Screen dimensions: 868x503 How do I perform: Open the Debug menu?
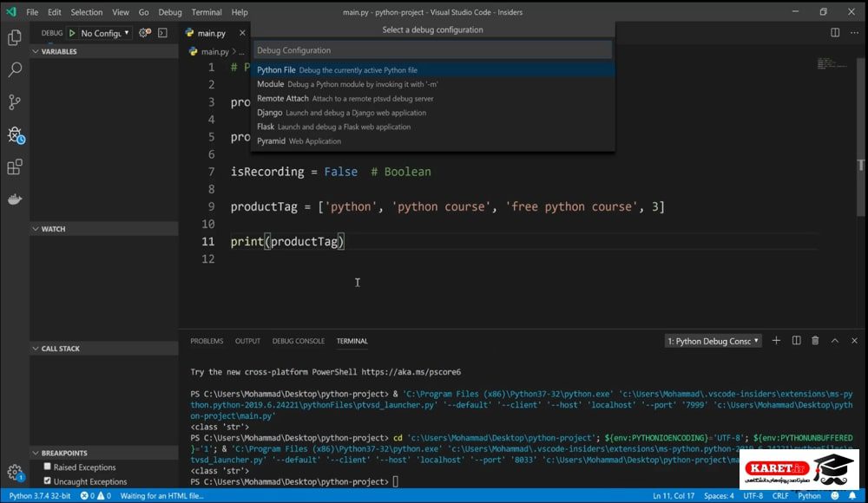click(170, 12)
